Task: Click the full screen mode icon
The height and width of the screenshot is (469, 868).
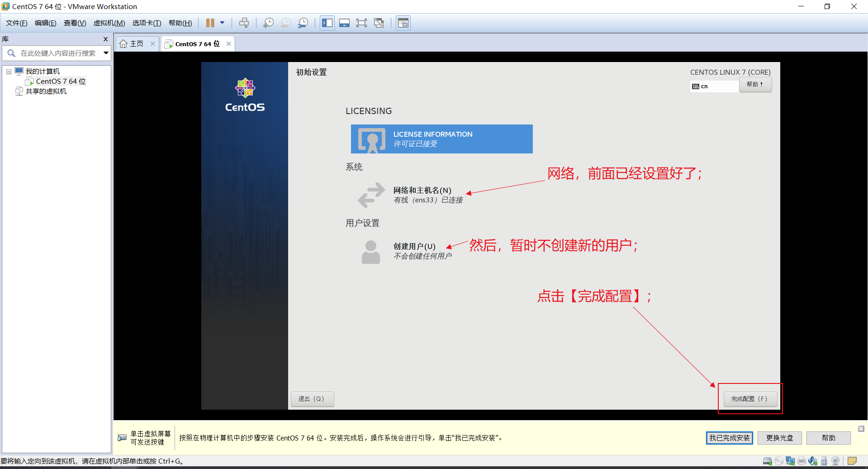Action: [361, 23]
